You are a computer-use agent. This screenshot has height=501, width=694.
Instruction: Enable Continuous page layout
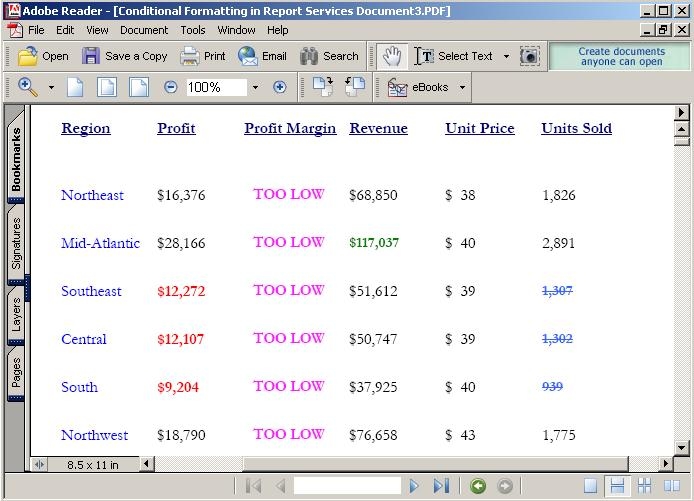(x=618, y=486)
